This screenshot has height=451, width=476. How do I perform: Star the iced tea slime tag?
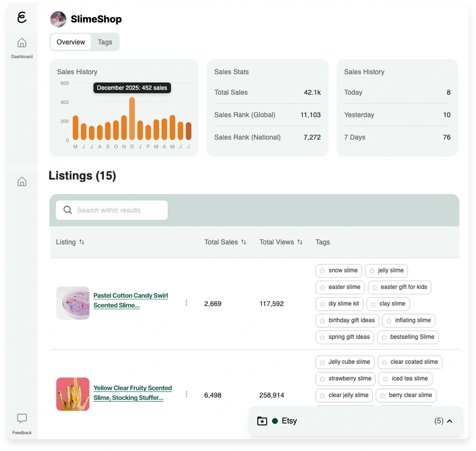pyautogui.click(x=386, y=379)
